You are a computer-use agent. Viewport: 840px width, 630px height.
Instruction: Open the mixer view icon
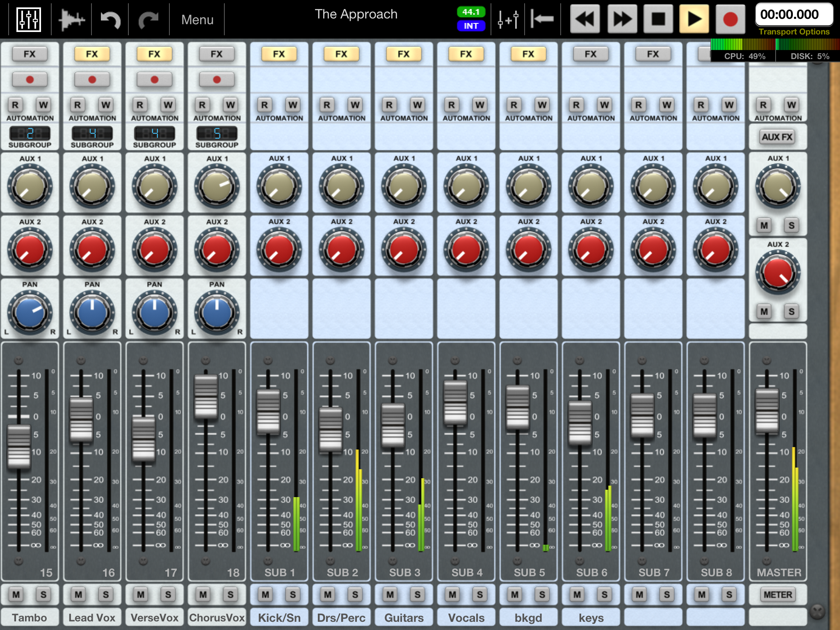click(x=29, y=19)
